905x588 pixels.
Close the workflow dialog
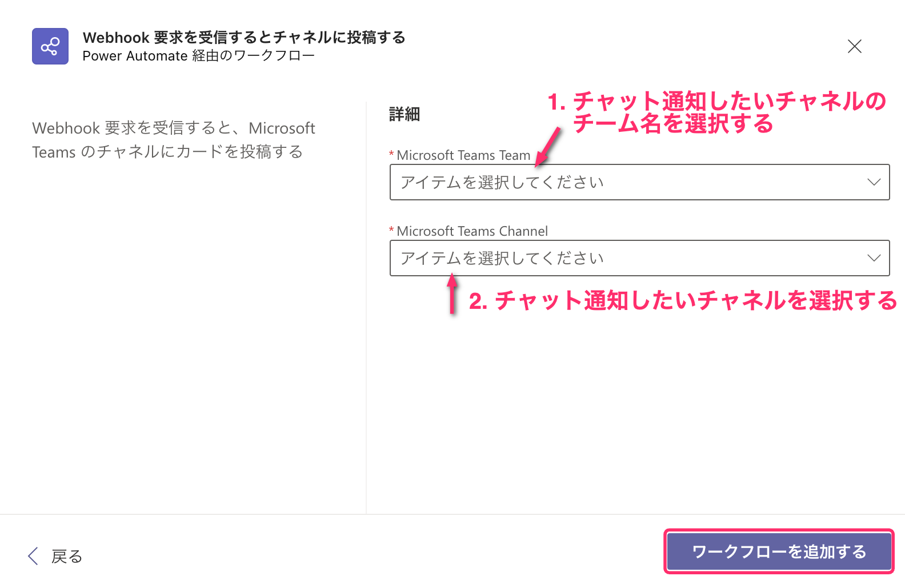[855, 46]
